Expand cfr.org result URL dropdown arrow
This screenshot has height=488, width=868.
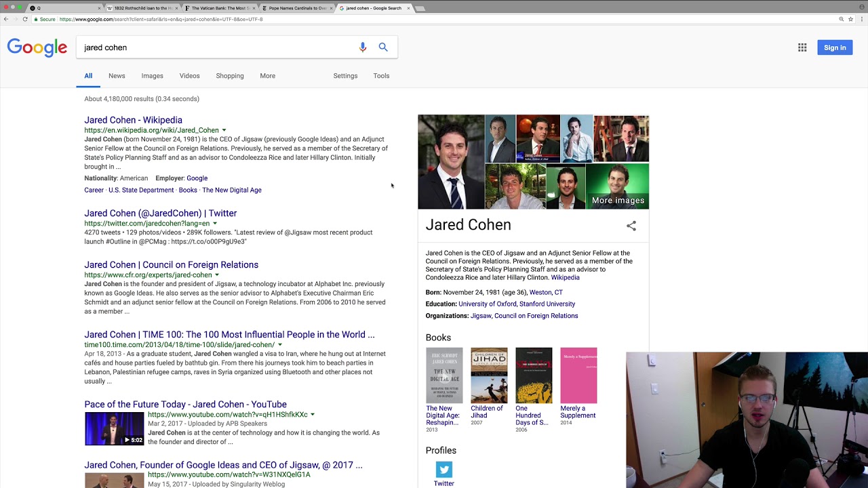point(217,274)
